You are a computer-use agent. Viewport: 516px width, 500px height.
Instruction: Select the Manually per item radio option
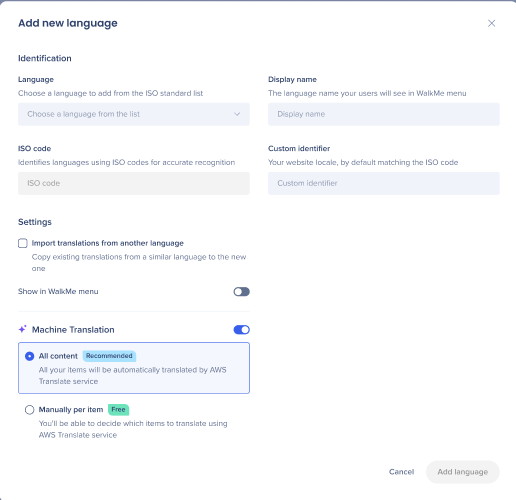tap(30, 410)
